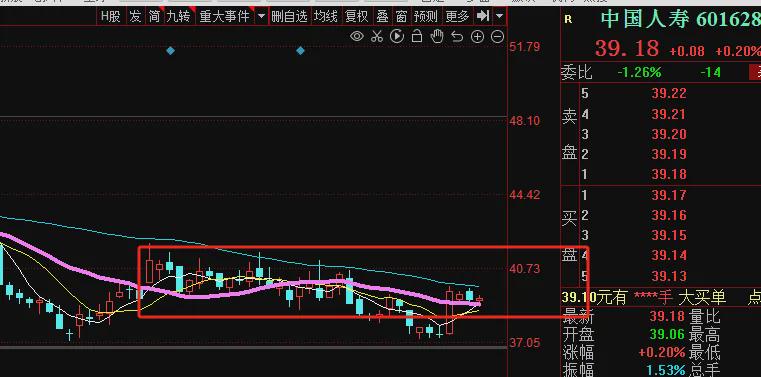
Task: Click the 删自选 button
Action: pyautogui.click(x=289, y=16)
